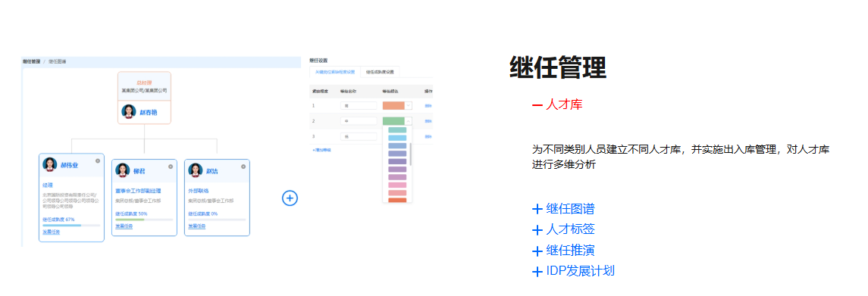Collapse row 2 green color dropdown
Viewport: 868px width, 296px height.
(397, 120)
